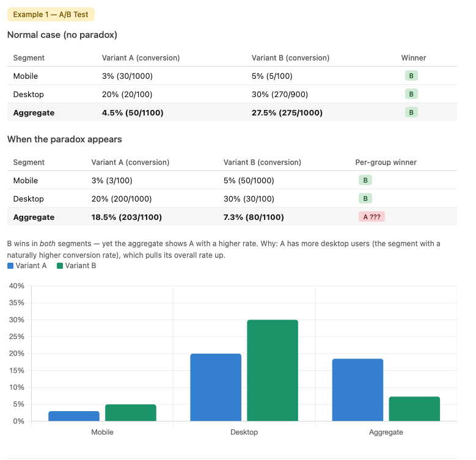476x460 pixels.
Task: Select the blue Desktop bar for Variant A
Action: 216,387
